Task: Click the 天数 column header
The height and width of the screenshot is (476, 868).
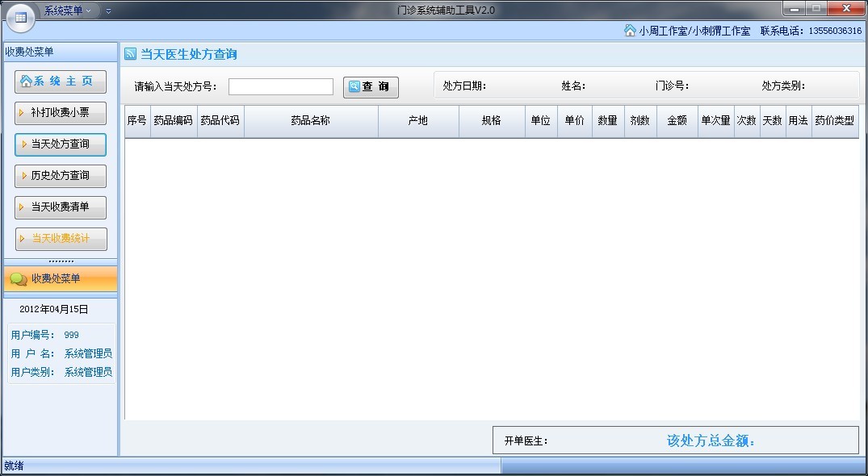Action: click(773, 120)
